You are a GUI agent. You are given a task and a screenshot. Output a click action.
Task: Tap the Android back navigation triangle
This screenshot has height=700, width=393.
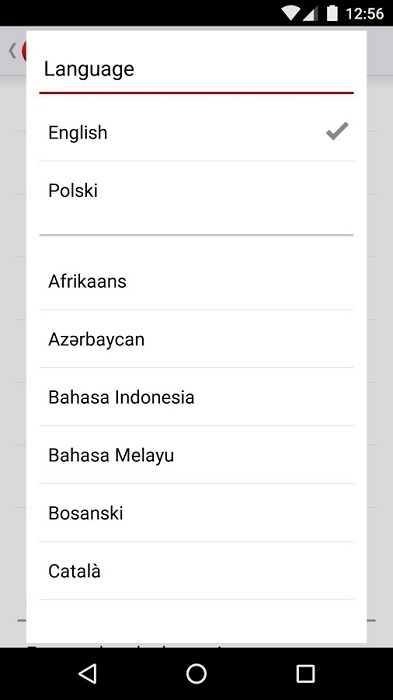tap(88, 673)
